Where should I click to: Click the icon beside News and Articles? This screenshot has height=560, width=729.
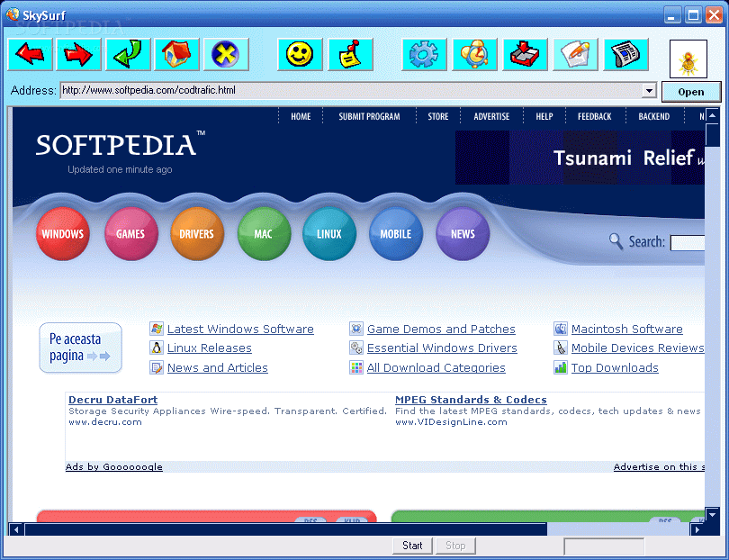pos(157,367)
